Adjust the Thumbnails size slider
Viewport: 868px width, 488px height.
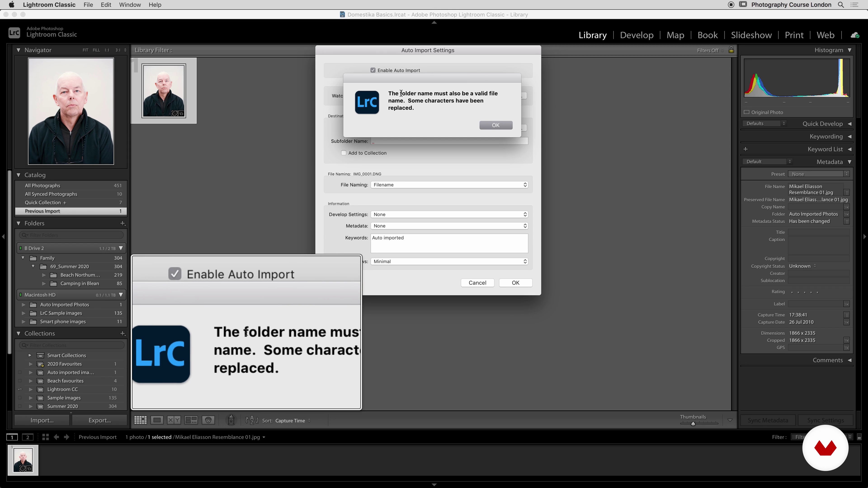pos(693,424)
